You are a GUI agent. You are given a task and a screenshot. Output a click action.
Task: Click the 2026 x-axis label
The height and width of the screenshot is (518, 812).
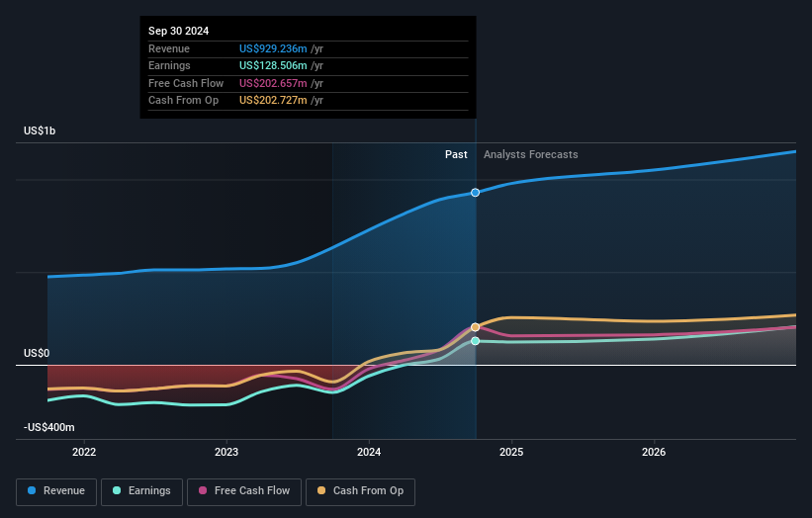point(654,453)
